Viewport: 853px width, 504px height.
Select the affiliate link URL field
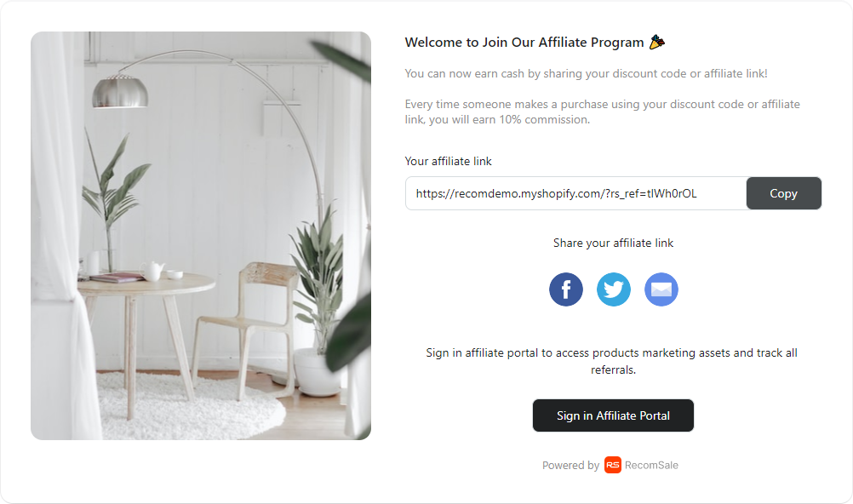click(576, 193)
